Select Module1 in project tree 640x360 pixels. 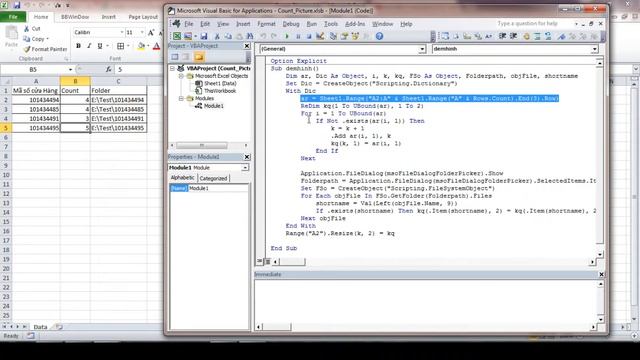pos(213,106)
